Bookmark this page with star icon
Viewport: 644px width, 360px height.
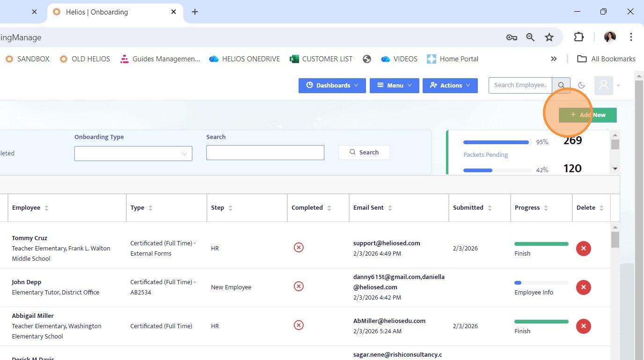tap(549, 37)
